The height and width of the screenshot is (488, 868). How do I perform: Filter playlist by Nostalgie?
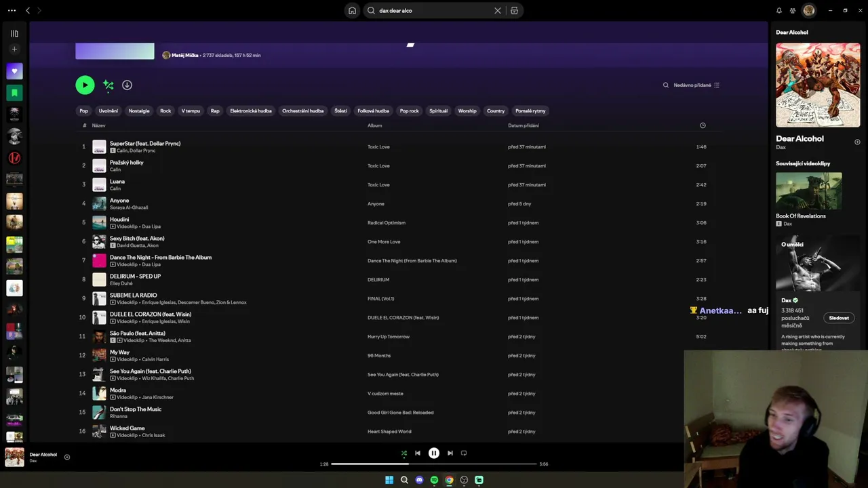[139, 110]
